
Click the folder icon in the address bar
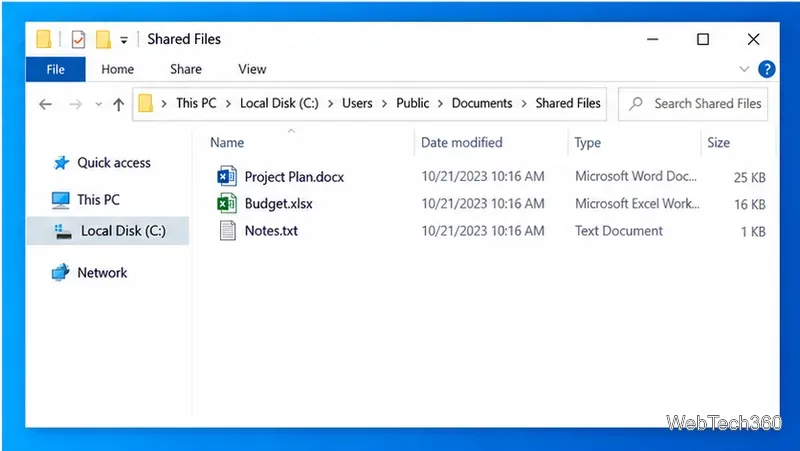pyautogui.click(x=145, y=104)
